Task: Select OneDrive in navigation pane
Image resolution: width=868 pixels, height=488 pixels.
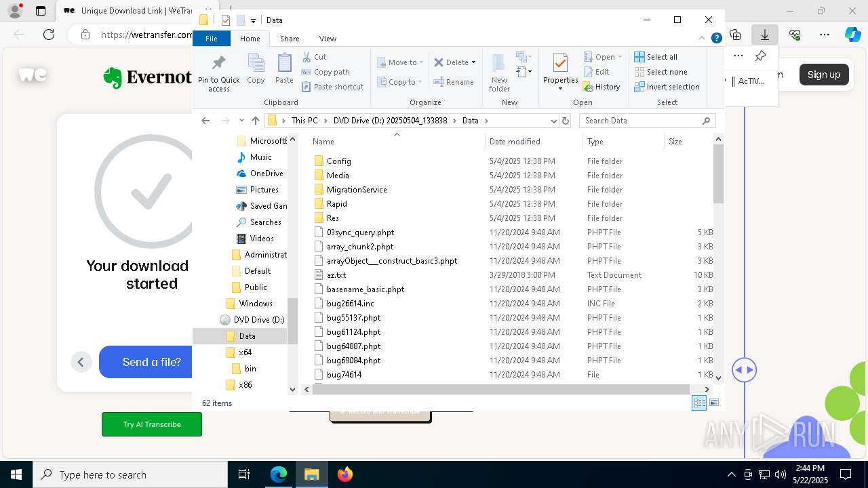Action: pyautogui.click(x=267, y=174)
